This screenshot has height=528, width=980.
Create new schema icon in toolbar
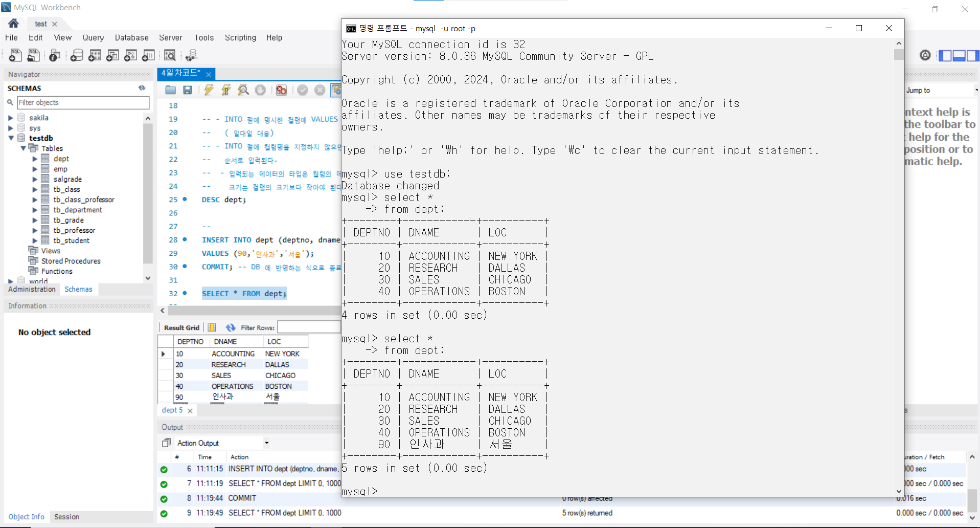pyautogui.click(x=77, y=55)
